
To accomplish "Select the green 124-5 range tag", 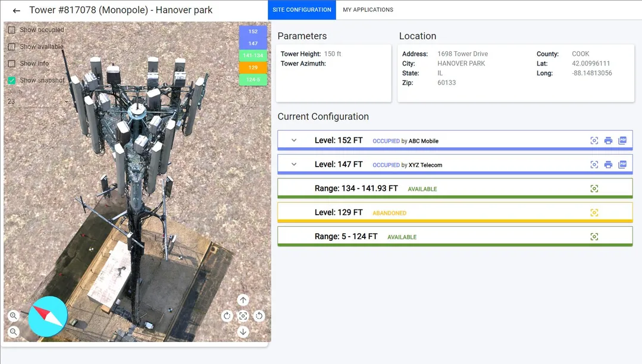I will (x=253, y=80).
